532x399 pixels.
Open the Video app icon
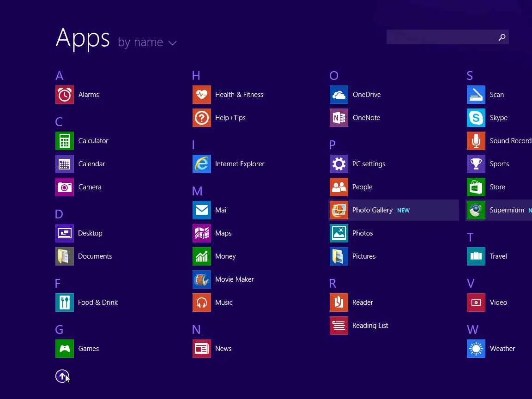point(476,302)
